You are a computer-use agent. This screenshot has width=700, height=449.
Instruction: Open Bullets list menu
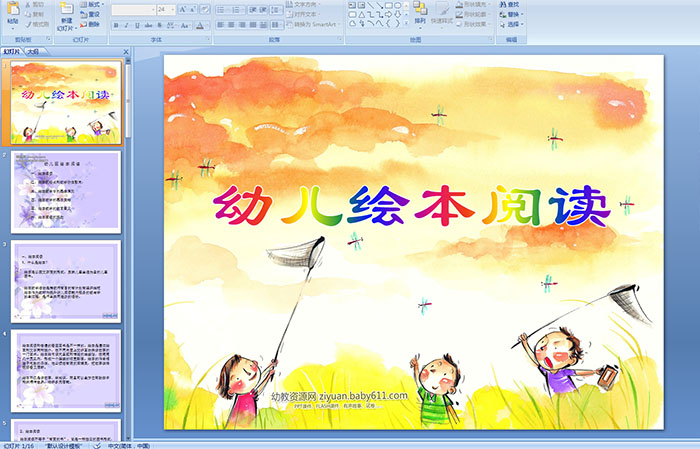pyautogui.click(x=223, y=9)
